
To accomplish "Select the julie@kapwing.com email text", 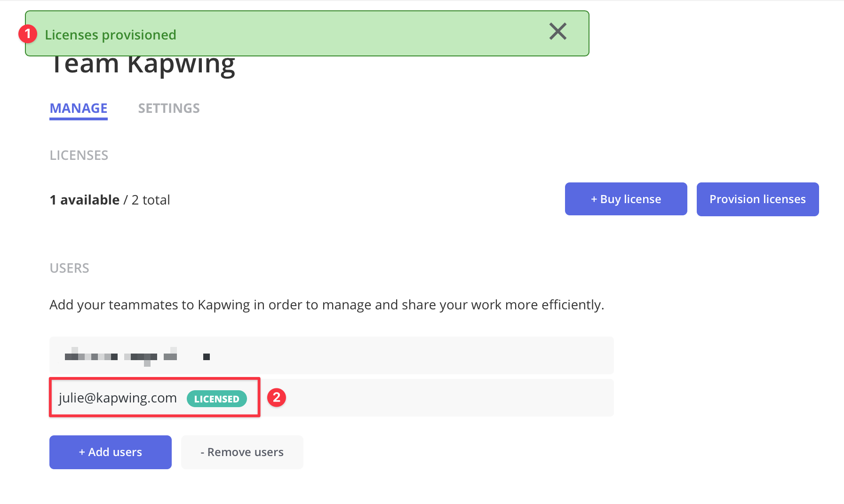I will coord(118,398).
